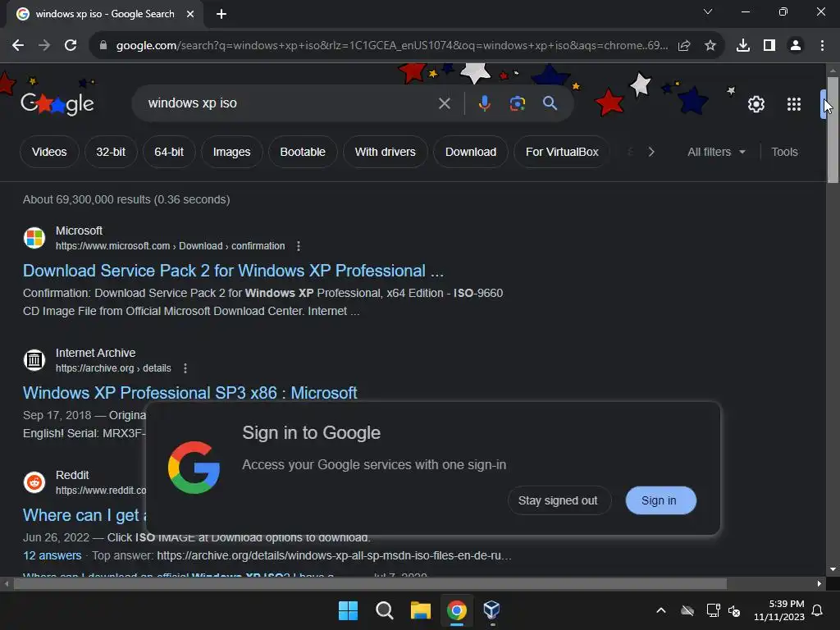
Task: Switch to Images results
Action: pos(231,152)
